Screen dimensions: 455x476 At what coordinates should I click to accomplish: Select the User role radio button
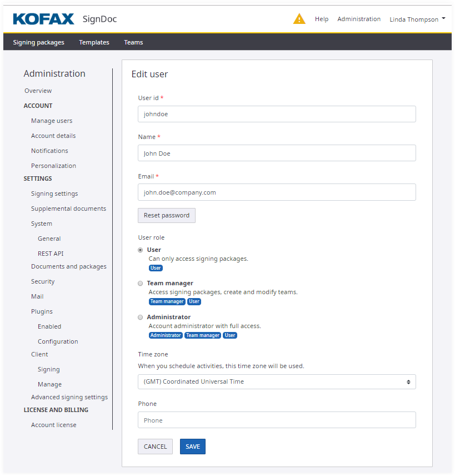click(141, 250)
